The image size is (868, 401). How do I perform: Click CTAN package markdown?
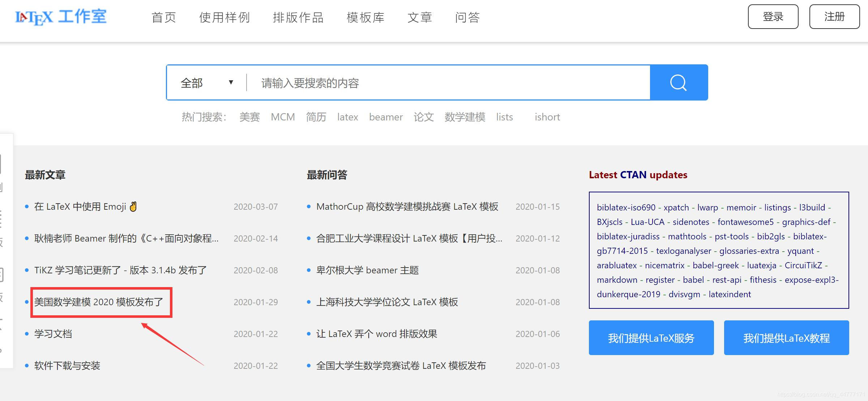pos(617,280)
